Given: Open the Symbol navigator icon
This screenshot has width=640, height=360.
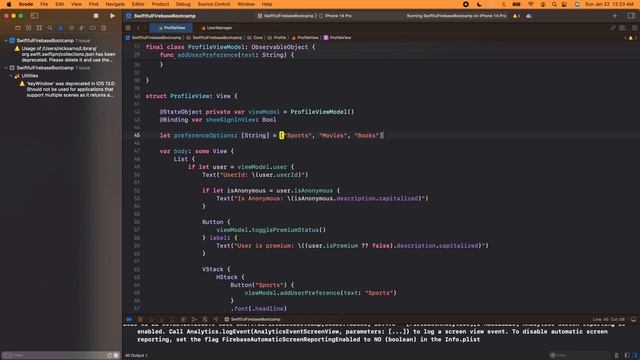Looking at the screenshot, I should tap(39, 28).
